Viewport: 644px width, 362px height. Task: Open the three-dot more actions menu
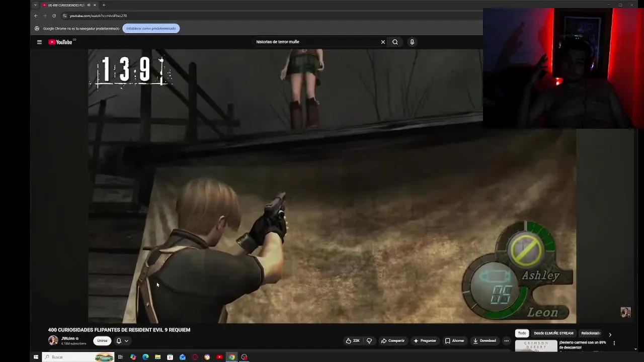tap(507, 341)
